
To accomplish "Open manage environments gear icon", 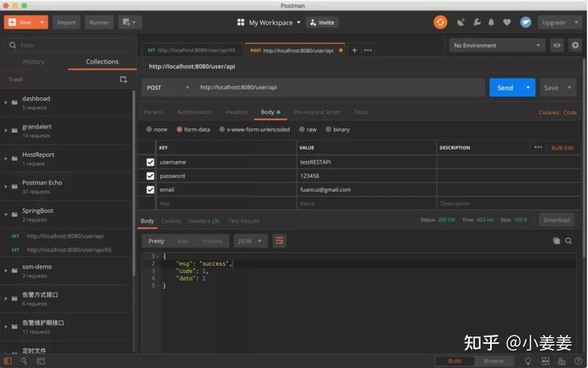I will [575, 46].
